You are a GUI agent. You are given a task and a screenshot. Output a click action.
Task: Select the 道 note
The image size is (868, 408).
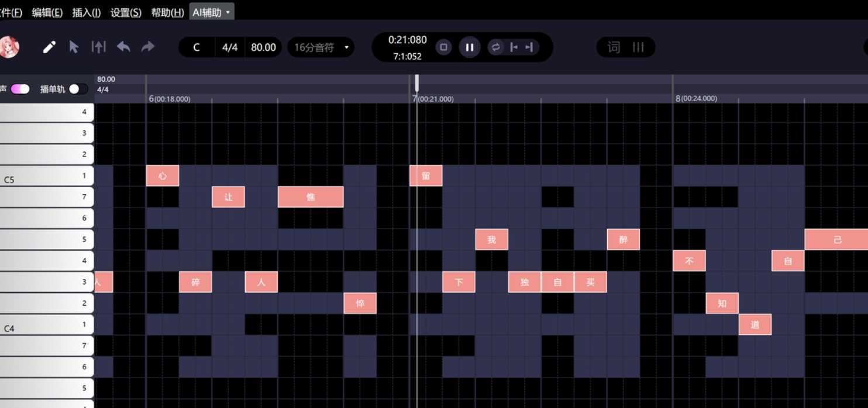[755, 324]
